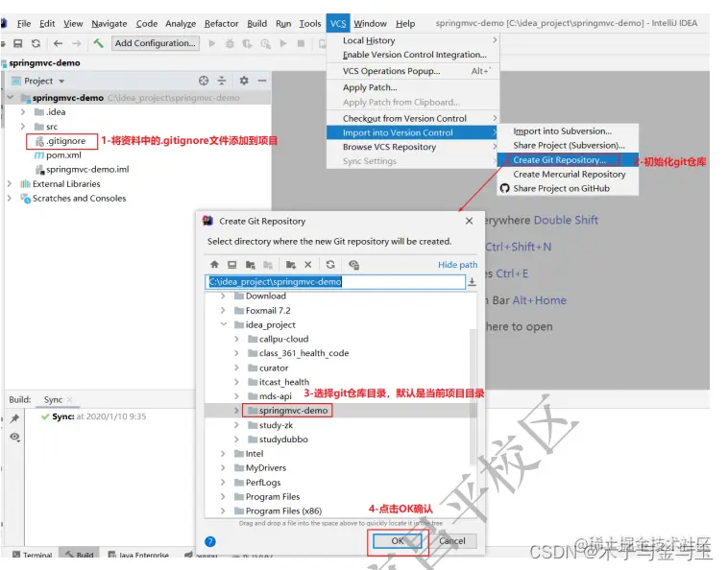Open Project panel settings gear
Screen dimensions: 728x570
244,81
